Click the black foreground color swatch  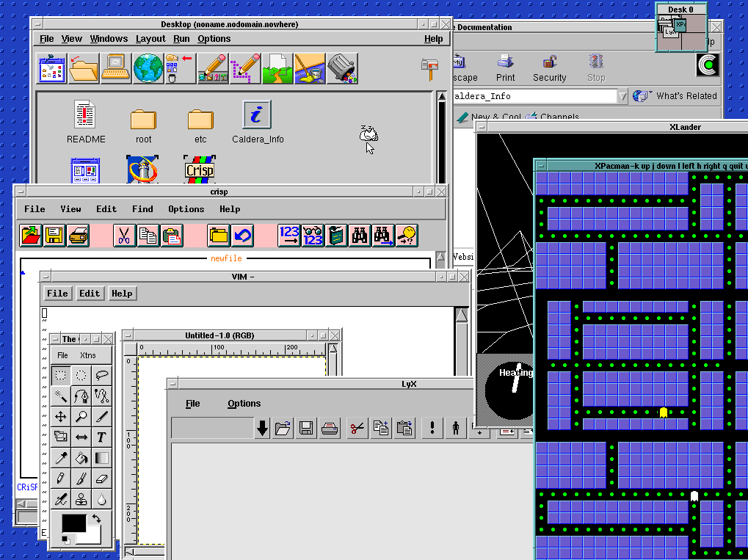(x=73, y=523)
